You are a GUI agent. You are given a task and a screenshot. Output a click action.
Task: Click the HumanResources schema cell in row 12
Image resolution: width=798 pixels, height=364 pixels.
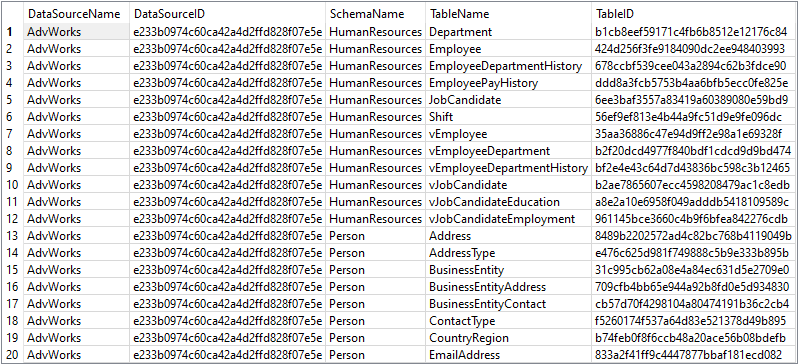tap(376, 219)
